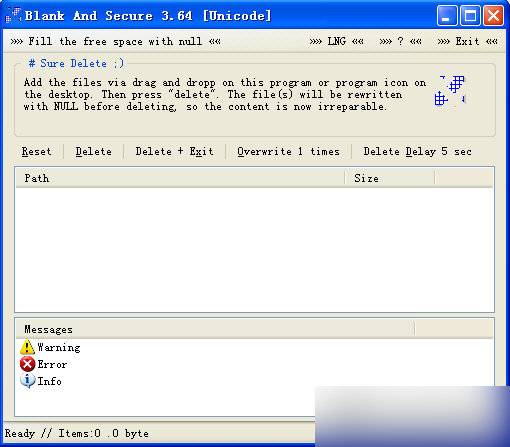Open the question mark help menu
Viewport: 510px width, 447px height.
click(x=400, y=42)
